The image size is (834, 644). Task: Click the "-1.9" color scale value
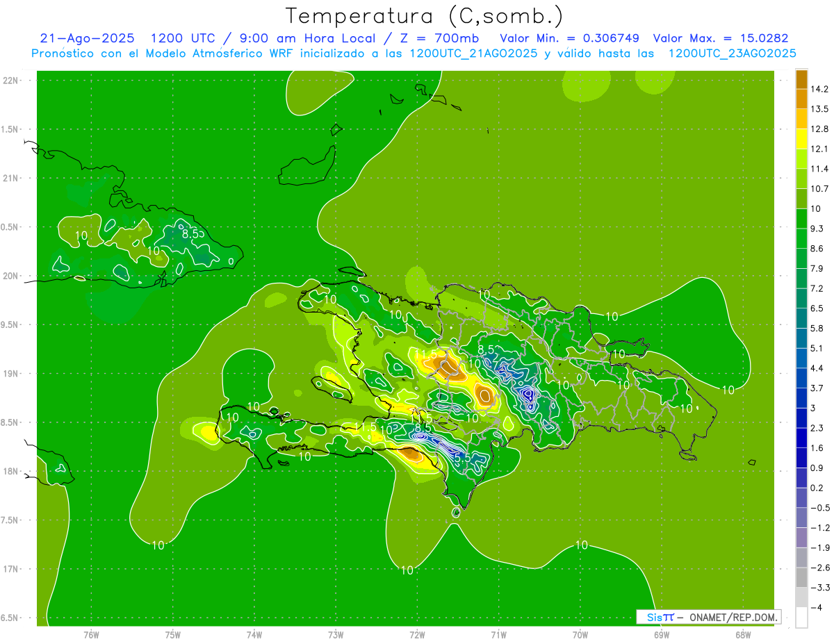tap(819, 547)
